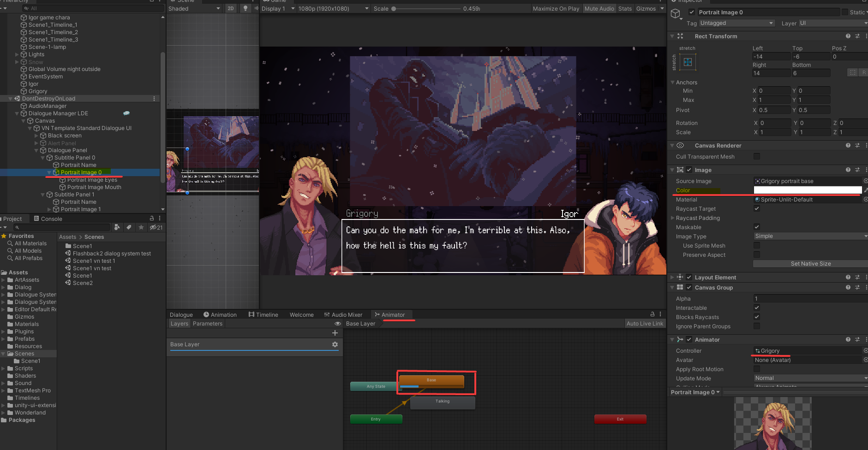Toggle Mute Audio button
The height and width of the screenshot is (450, 868).
pyautogui.click(x=599, y=8)
